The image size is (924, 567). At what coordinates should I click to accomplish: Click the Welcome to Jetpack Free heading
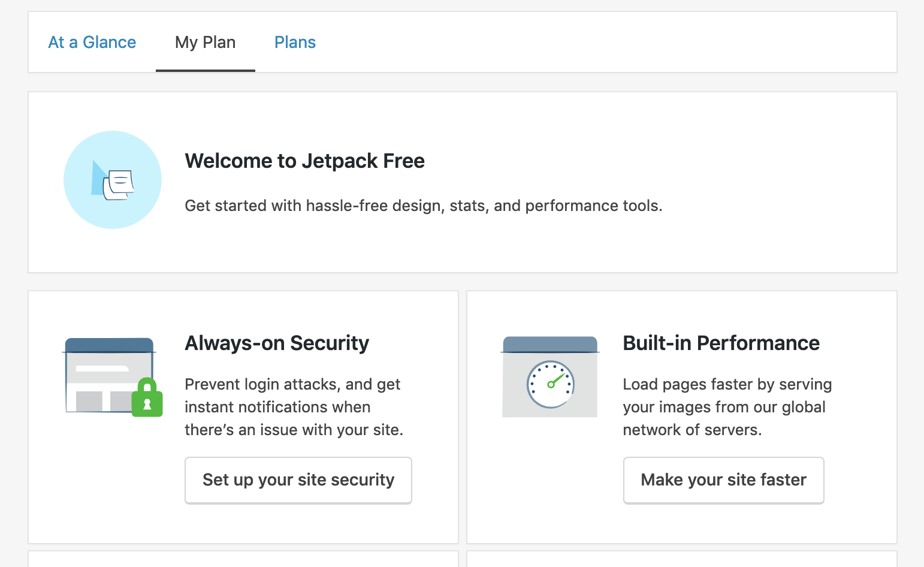click(304, 161)
